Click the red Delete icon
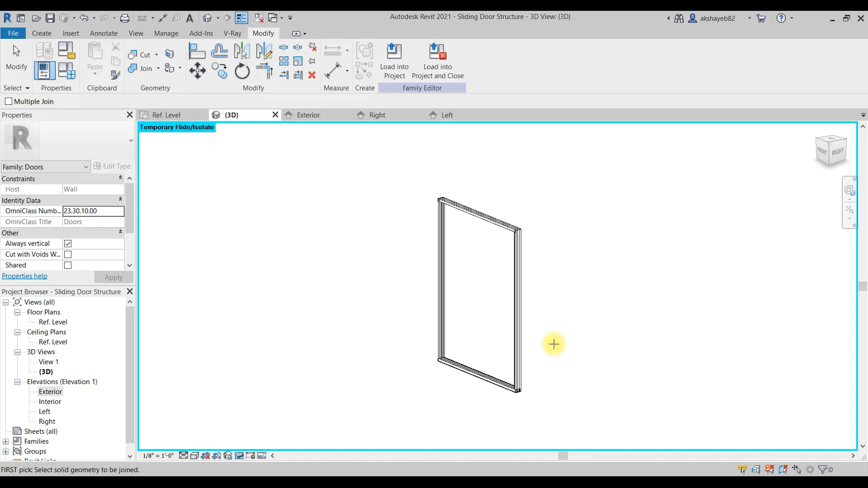The image size is (868, 488). pyautogui.click(x=312, y=75)
